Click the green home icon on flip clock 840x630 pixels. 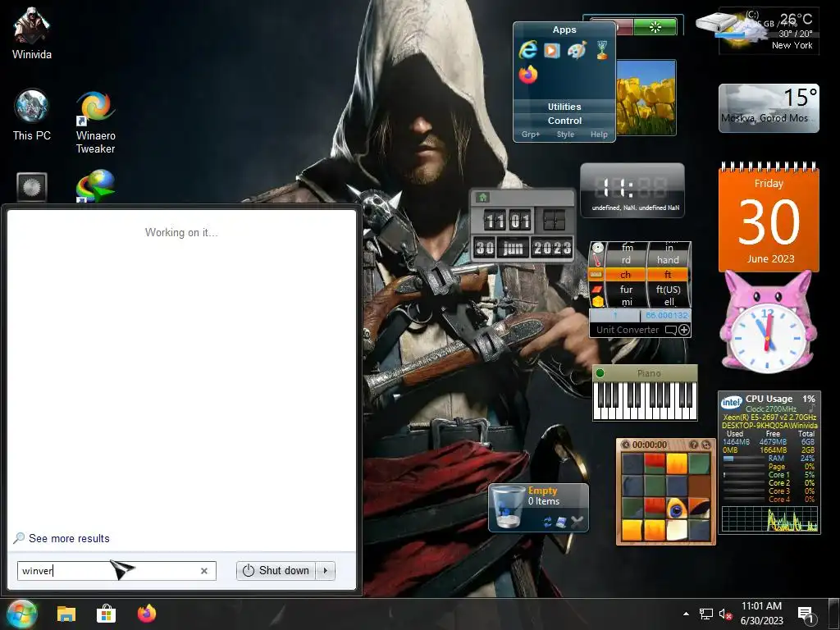click(482, 197)
